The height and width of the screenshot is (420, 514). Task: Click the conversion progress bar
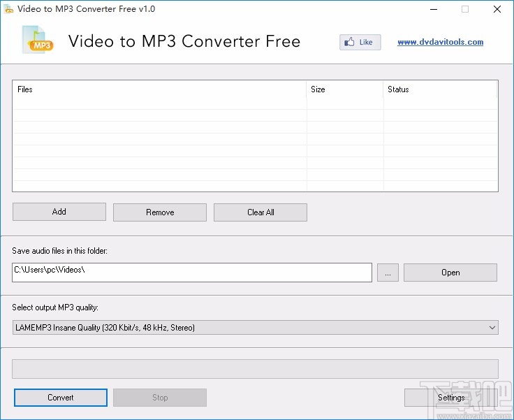click(x=255, y=369)
